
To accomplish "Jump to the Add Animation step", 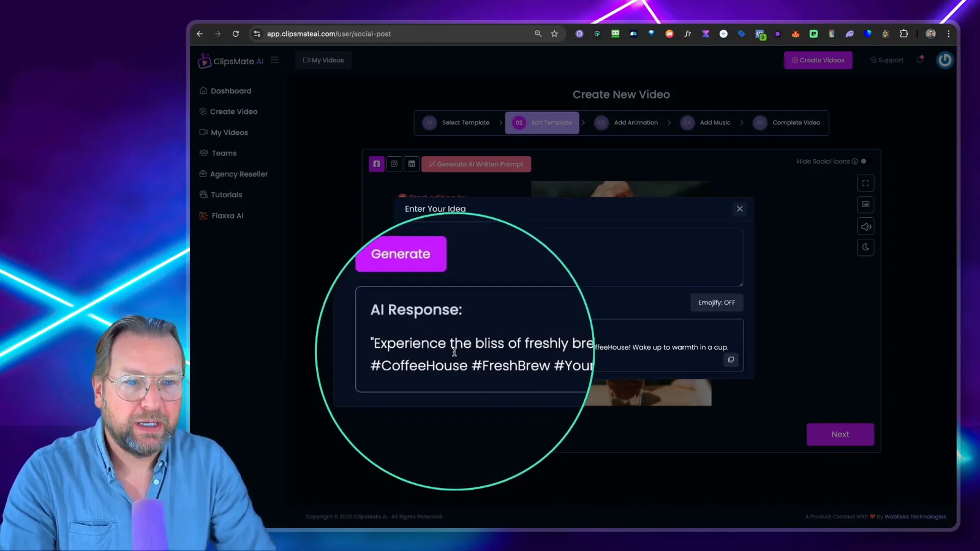I will pos(627,122).
